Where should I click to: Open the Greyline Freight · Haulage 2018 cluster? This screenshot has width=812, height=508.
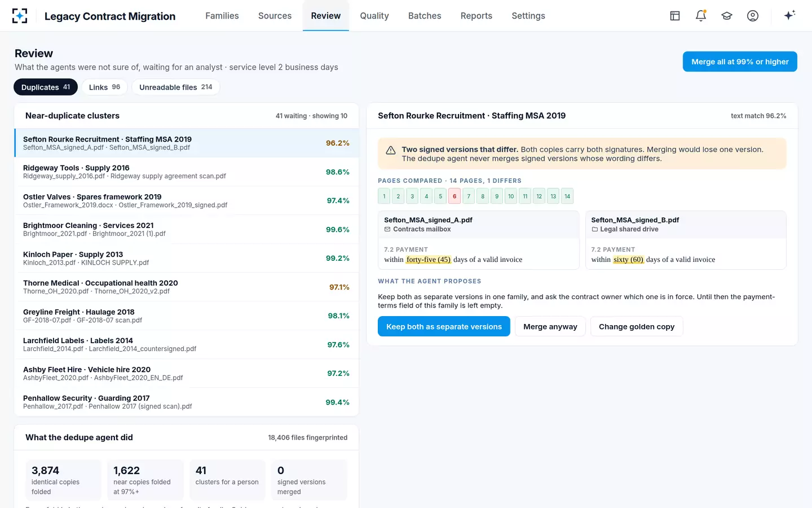click(x=186, y=316)
